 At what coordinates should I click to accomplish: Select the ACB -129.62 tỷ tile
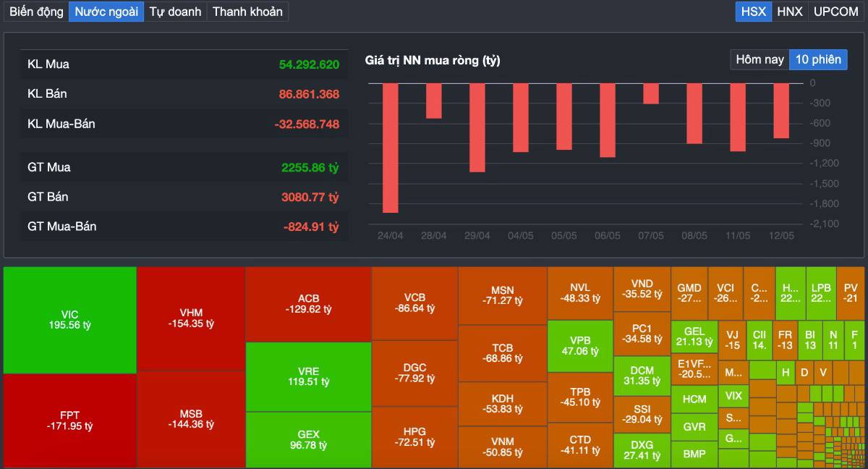309,304
